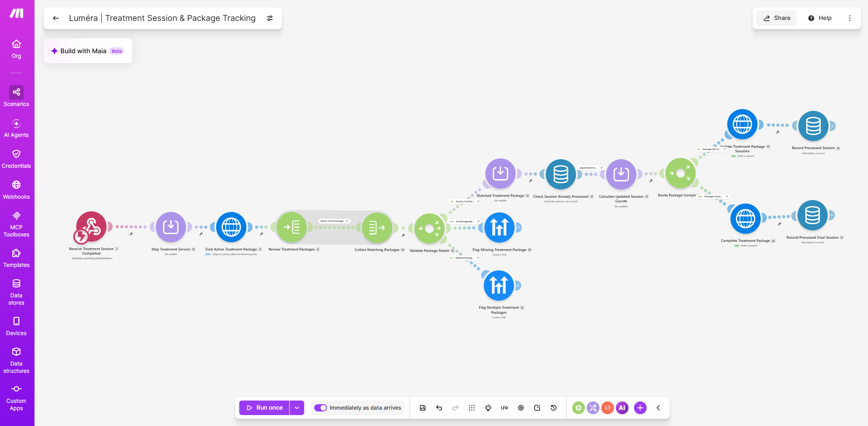868x426 pixels.
Task: Go to Scenarios in sidebar
Action: (16, 96)
